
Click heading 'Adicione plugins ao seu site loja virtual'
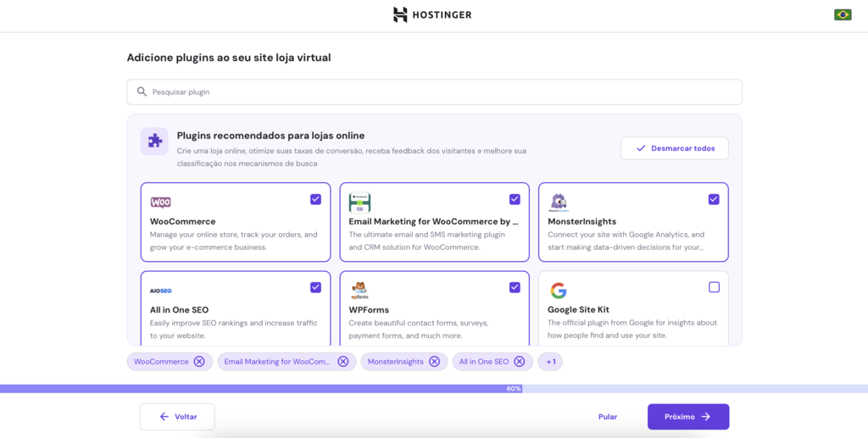229,58
